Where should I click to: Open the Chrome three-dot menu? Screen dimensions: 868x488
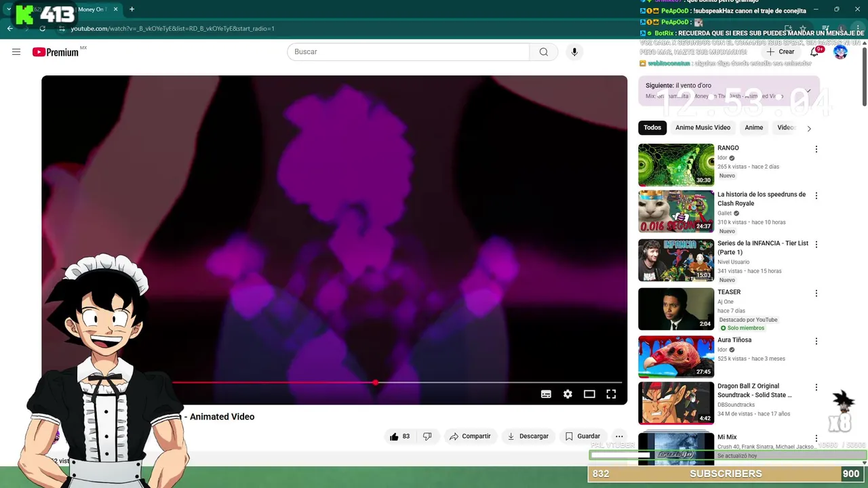point(857,28)
